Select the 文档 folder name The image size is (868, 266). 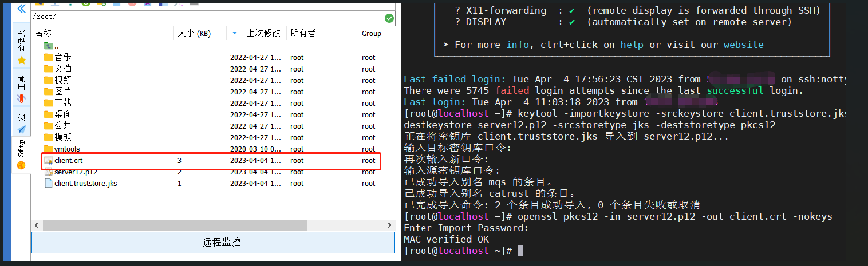63,69
